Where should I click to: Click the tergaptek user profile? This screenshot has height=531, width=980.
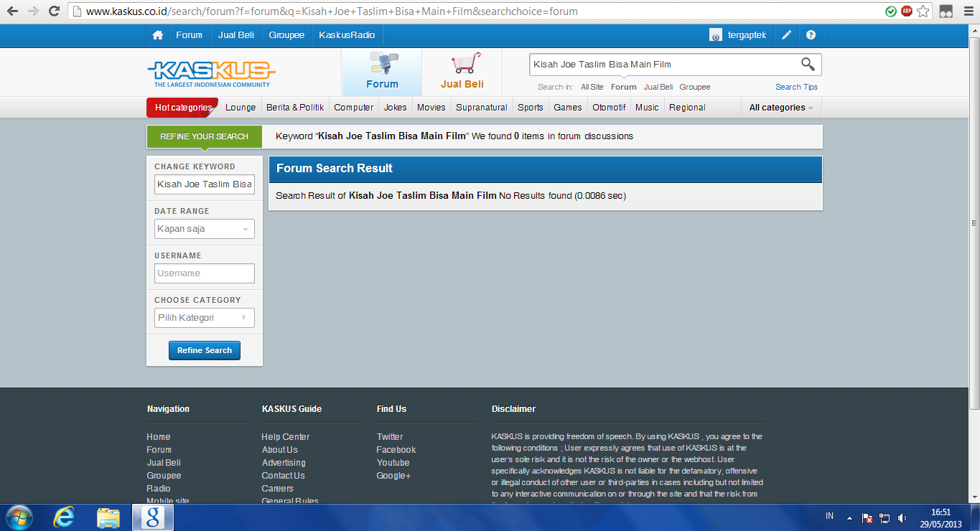(738, 35)
